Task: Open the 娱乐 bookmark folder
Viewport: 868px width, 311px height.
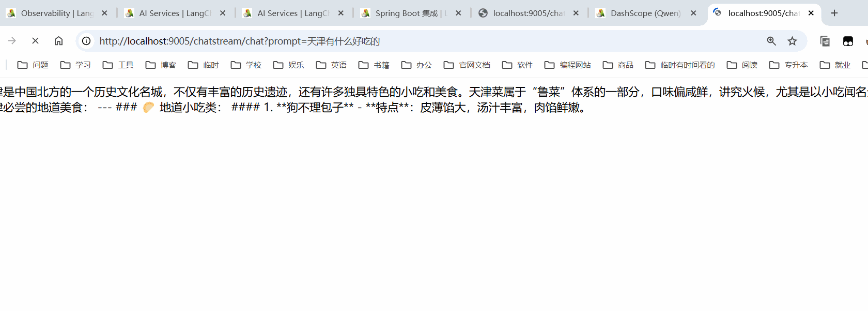Action: (289, 65)
